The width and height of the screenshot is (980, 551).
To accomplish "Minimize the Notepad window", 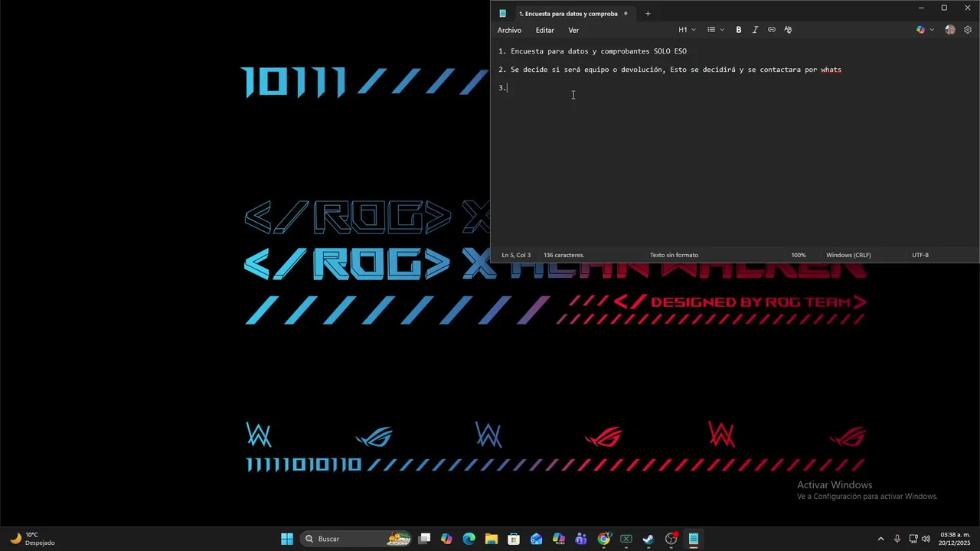I will (921, 8).
